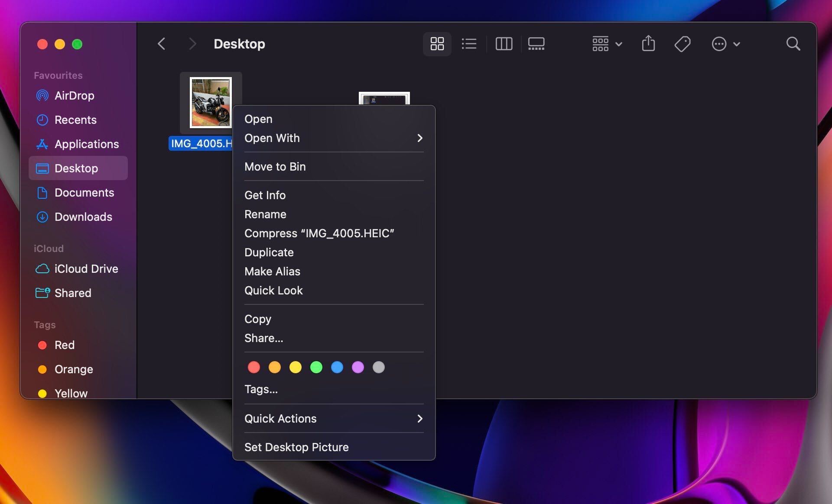The width and height of the screenshot is (832, 504).
Task: Choose Quick Look in context menu
Action: [x=334, y=290]
